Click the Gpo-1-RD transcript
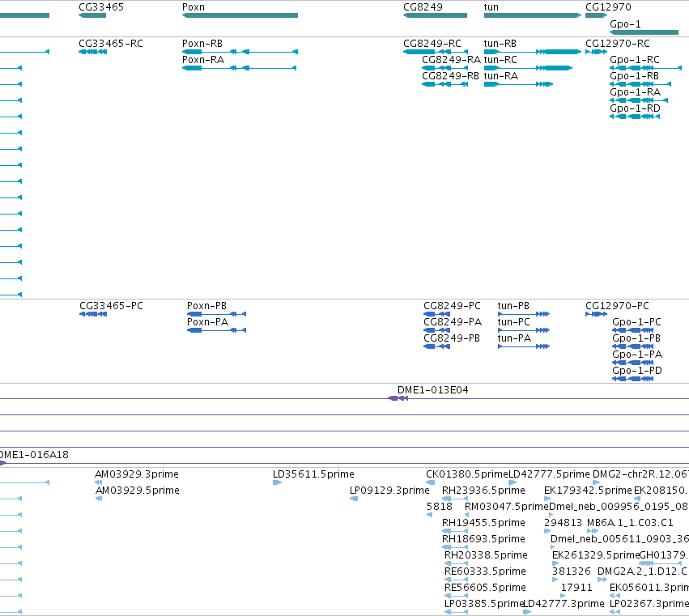 [635, 117]
